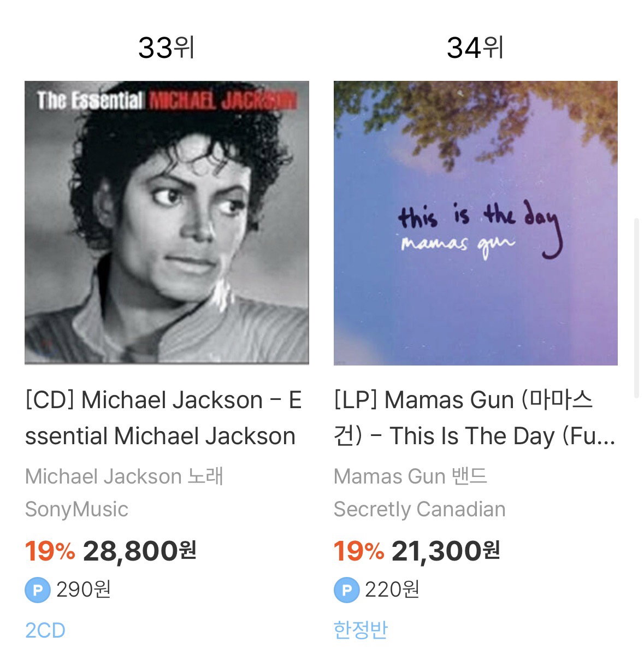The width and height of the screenshot is (644, 654).
Task: Open the [CD] Michael Jackson product title
Action: click(x=163, y=418)
